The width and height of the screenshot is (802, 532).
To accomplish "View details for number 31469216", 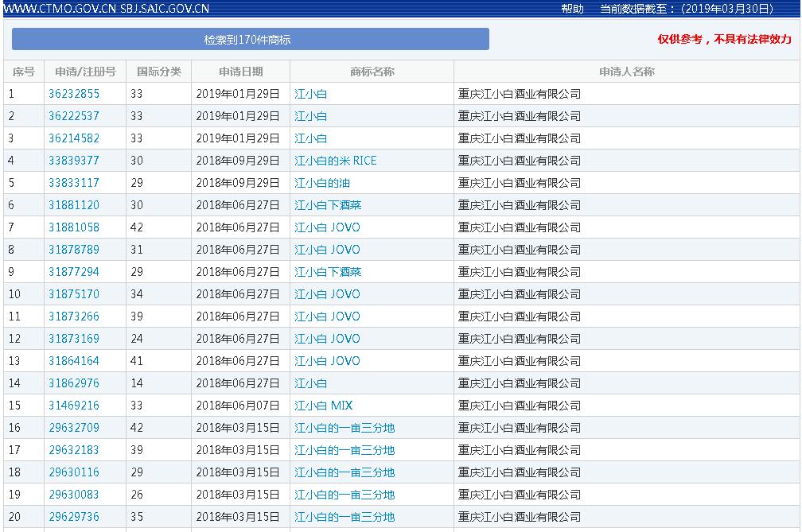I will click(74, 406).
